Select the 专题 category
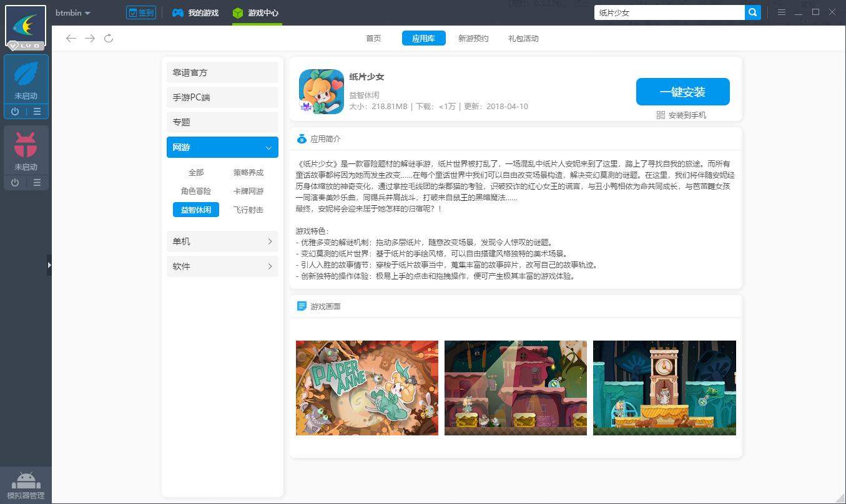 click(x=222, y=122)
